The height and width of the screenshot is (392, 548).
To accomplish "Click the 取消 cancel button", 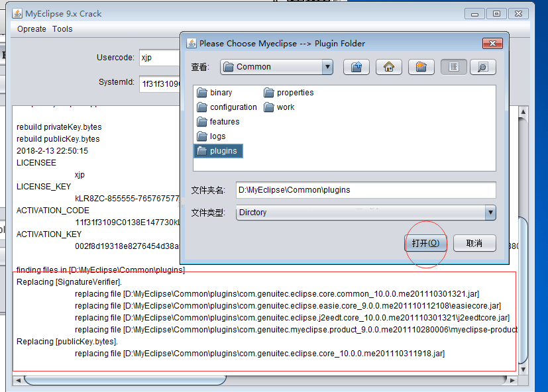I will click(x=474, y=243).
